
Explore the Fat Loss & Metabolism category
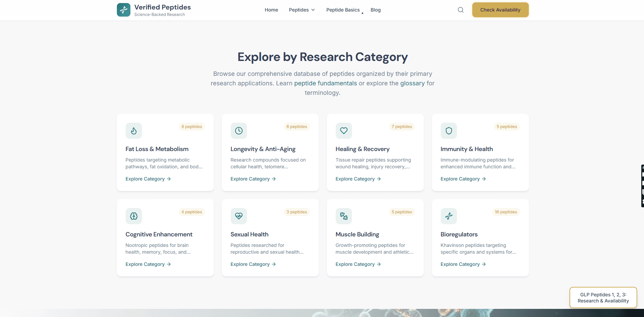(x=148, y=179)
